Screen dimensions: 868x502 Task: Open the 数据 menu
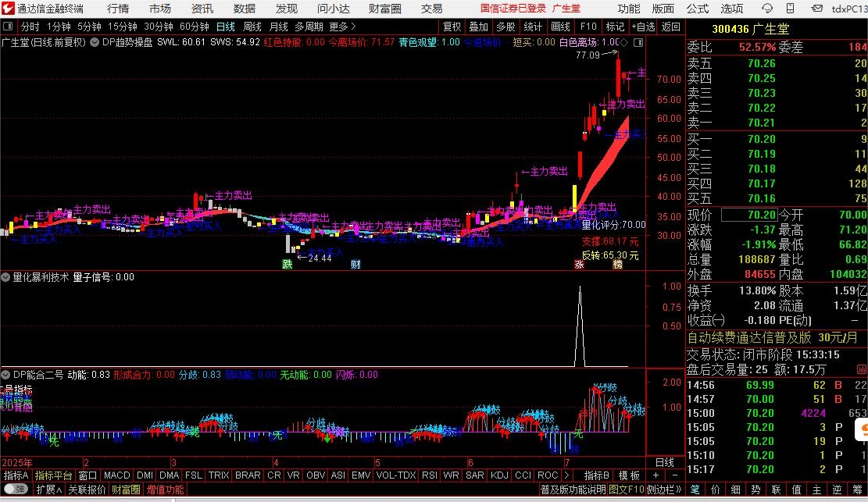[244, 9]
